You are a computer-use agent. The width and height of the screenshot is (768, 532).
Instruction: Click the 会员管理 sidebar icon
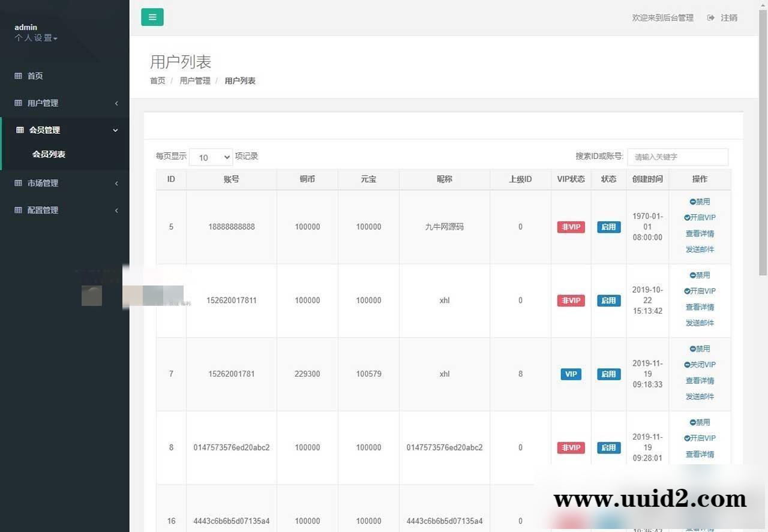pyautogui.click(x=20, y=130)
